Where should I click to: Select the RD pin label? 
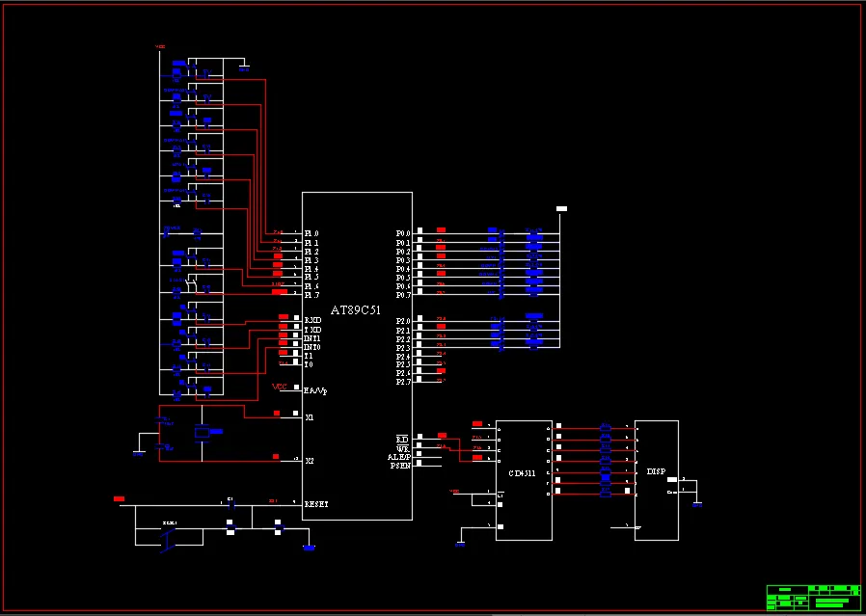[x=402, y=440]
